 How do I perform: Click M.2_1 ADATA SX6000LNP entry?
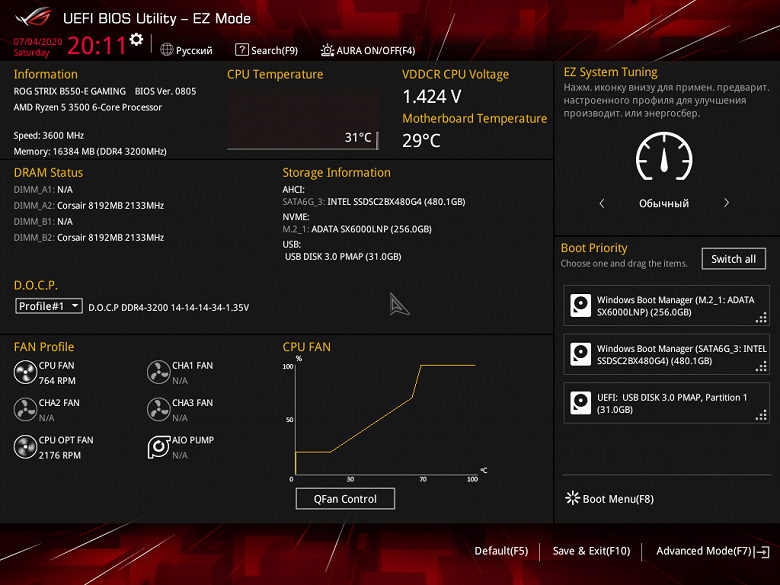tap(357, 229)
